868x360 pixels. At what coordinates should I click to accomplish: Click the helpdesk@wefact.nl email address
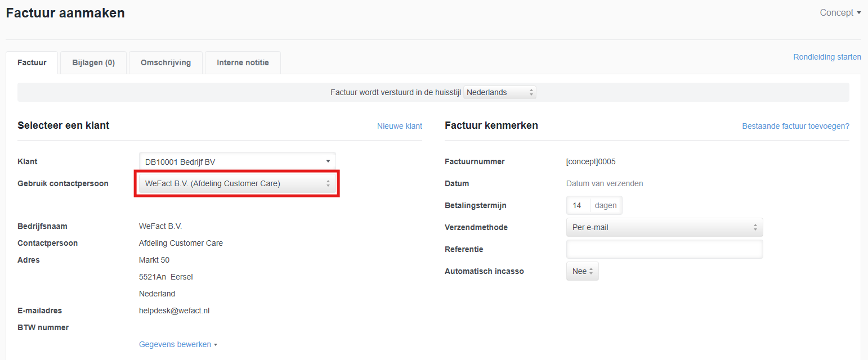[174, 310]
